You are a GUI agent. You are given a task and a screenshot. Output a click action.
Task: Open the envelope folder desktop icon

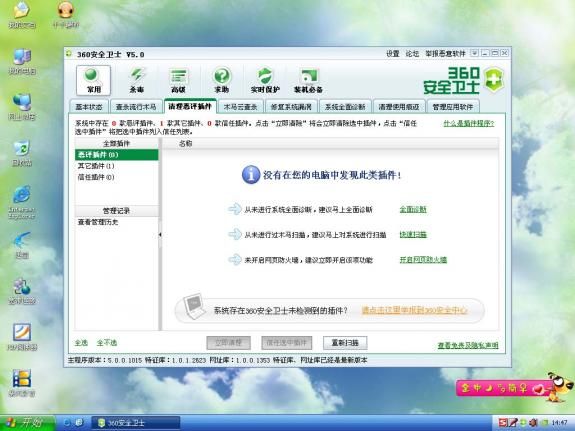pos(22,15)
